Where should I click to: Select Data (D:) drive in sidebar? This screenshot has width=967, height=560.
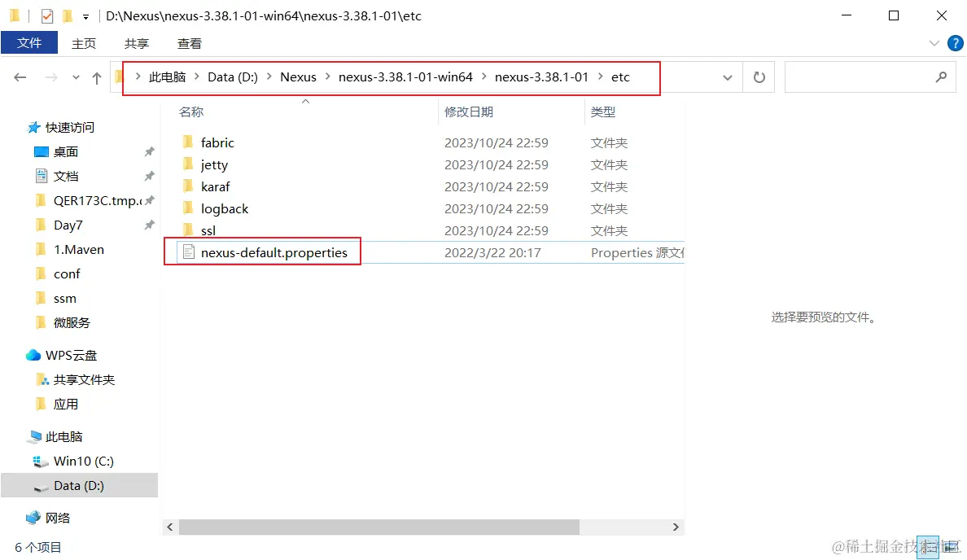[79, 485]
